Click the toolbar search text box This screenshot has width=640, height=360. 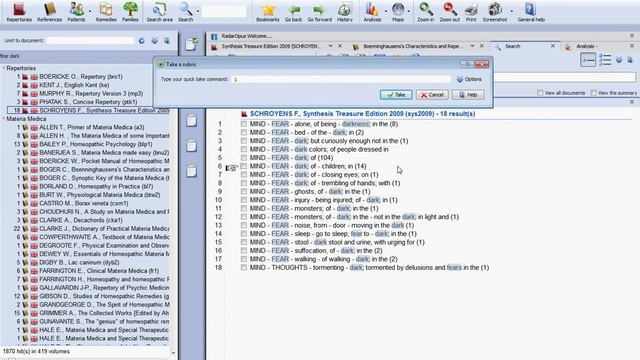pos(224,11)
